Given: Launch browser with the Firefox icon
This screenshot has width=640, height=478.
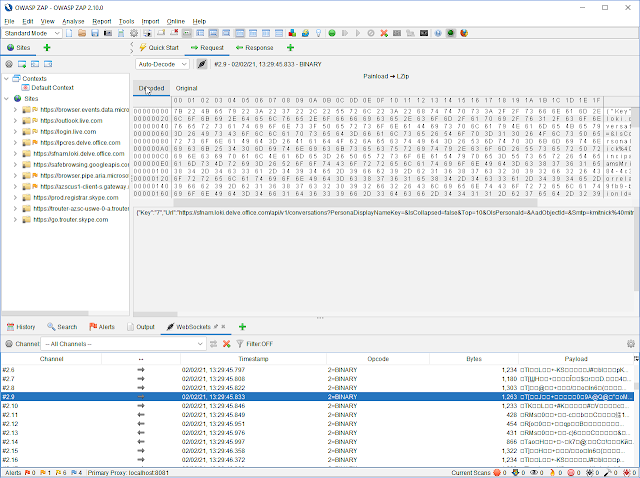Looking at the screenshot, I should tap(464, 33).
